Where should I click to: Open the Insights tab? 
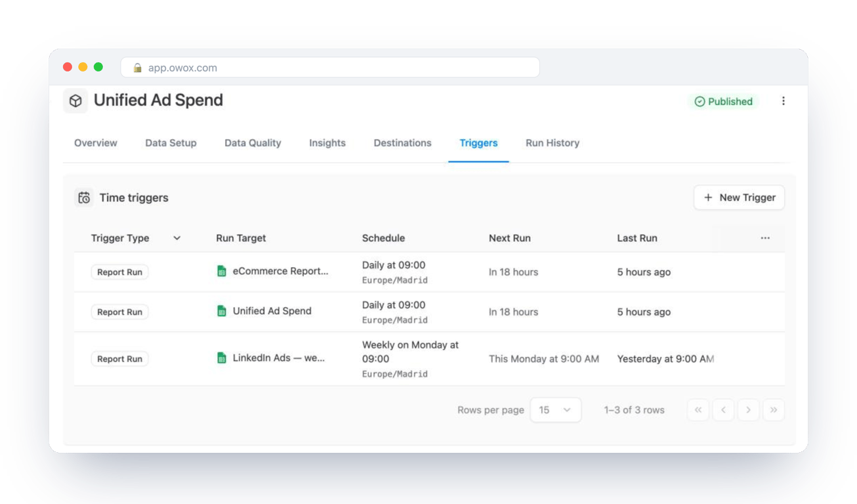(x=327, y=143)
